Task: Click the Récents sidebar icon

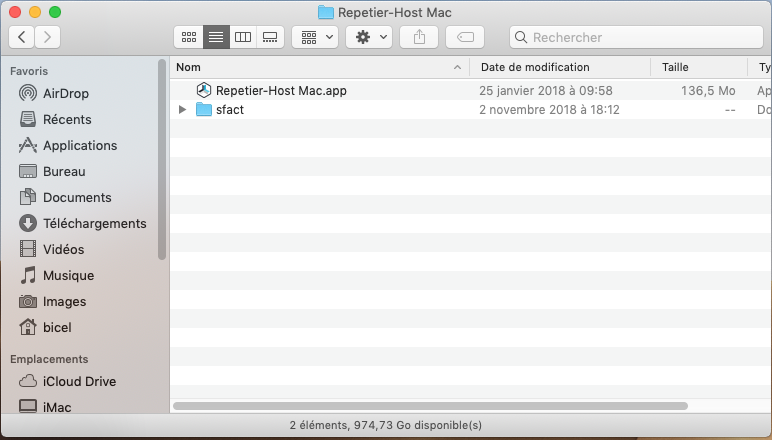Action: (x=28, y=119)
